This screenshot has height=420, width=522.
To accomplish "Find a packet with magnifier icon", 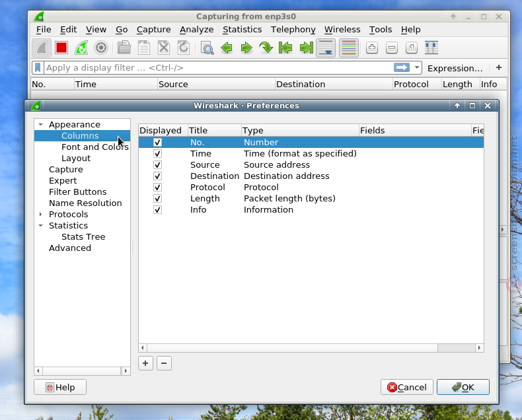I will pyautogui.click(x=207, y=48).
